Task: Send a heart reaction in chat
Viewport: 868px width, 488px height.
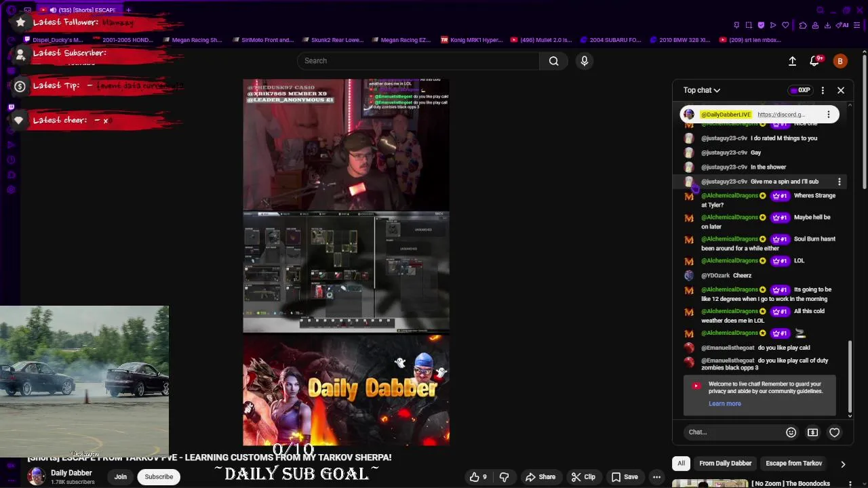Action: click(835, 432)
